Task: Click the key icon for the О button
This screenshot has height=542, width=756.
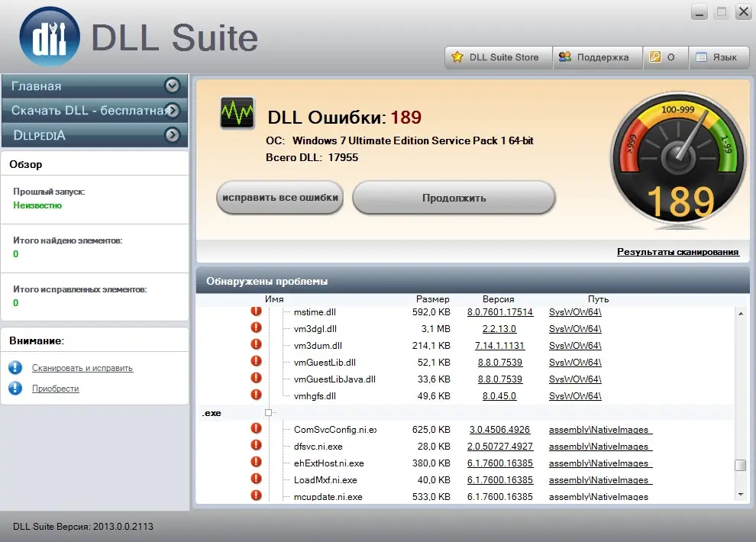Action: (654, 56)
